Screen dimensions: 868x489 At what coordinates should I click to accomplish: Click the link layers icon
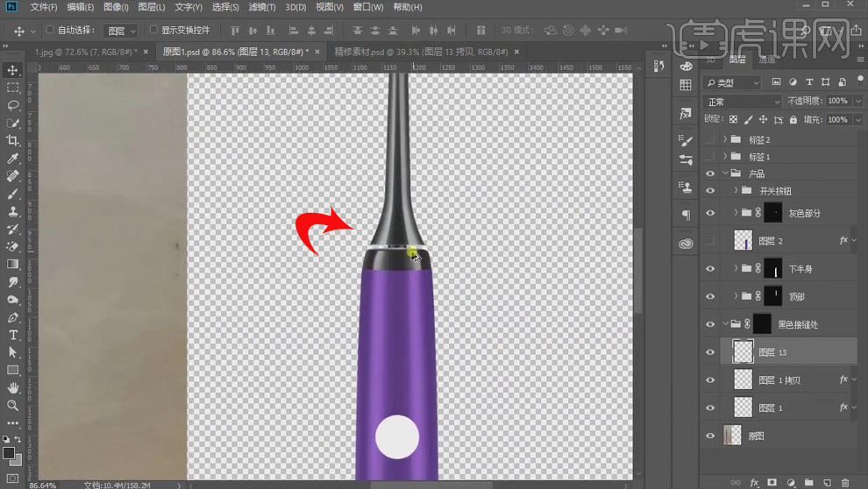pos(736,482)
